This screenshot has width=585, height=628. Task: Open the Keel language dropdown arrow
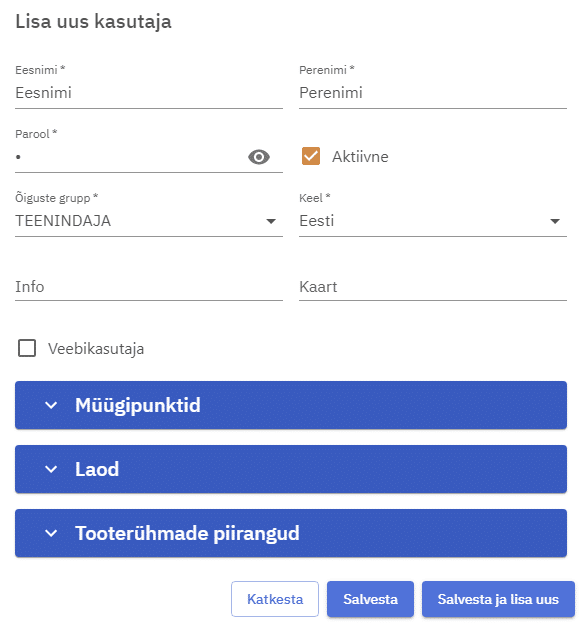[555, 221]
